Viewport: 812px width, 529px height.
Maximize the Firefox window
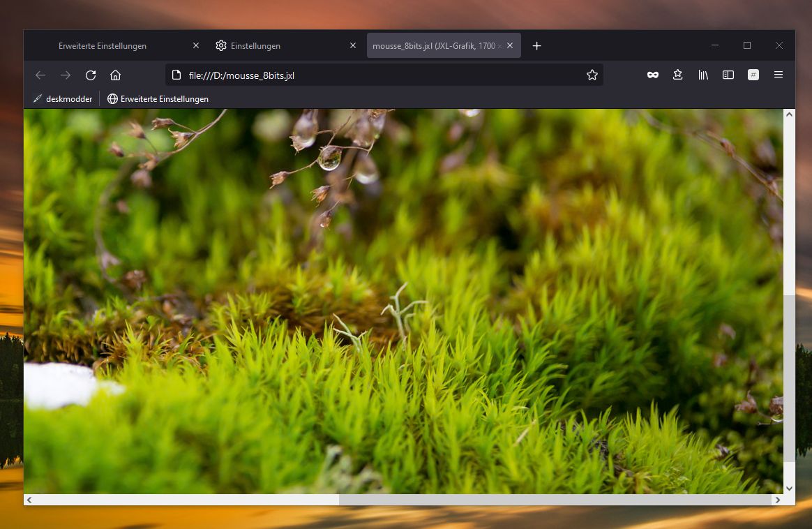tap(747, 45)
